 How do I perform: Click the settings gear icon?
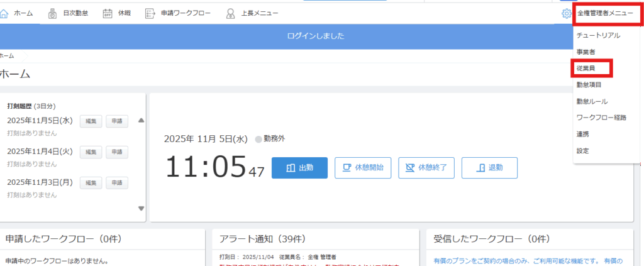[567, 13]
